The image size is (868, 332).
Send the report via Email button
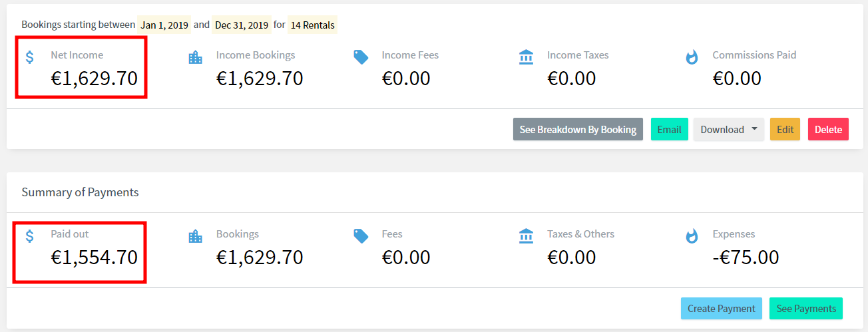pyautogui.click(x=669, y=129)
